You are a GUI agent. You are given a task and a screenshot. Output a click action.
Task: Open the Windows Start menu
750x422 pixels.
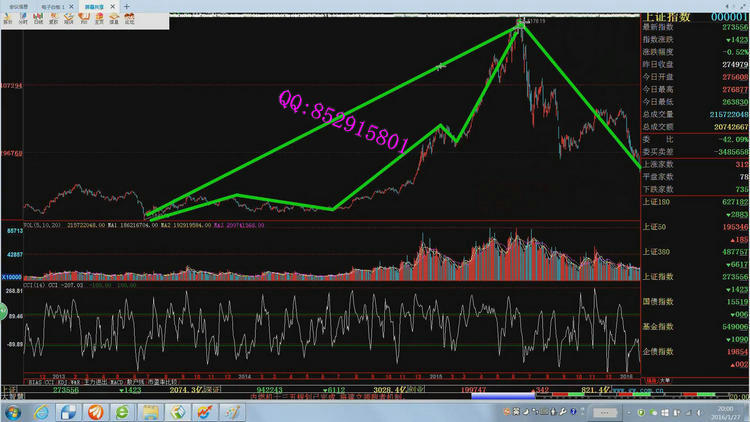[x=14, y=411]
